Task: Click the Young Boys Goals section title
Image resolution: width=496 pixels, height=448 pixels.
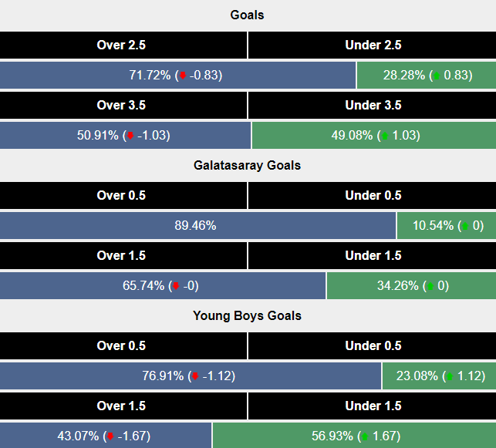Action: [x=248, y=316]
